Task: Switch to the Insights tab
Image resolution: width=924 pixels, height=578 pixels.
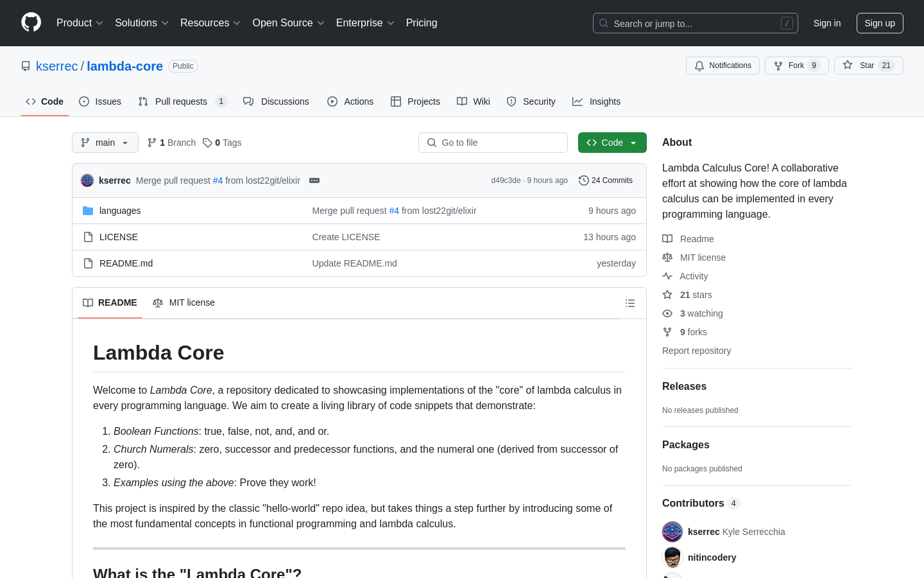Action: 597,101
